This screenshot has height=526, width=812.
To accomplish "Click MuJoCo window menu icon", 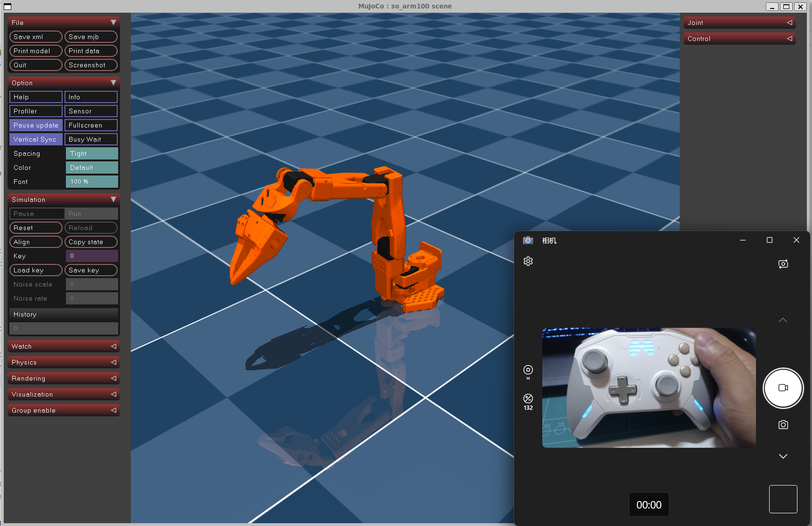I will point(8,6).
